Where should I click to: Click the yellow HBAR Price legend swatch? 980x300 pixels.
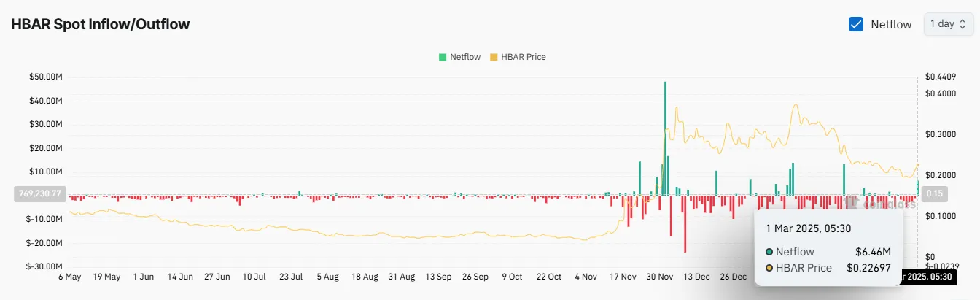pos(494,57)
